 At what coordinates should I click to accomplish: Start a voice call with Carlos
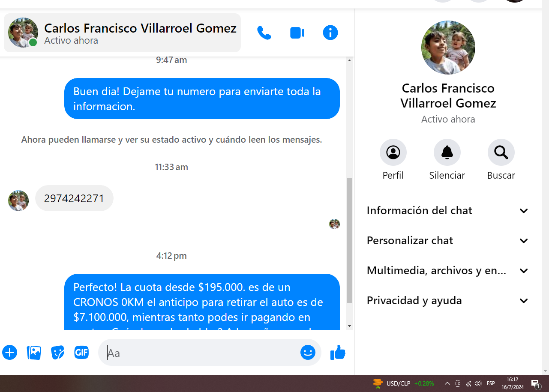coord(264,33)
